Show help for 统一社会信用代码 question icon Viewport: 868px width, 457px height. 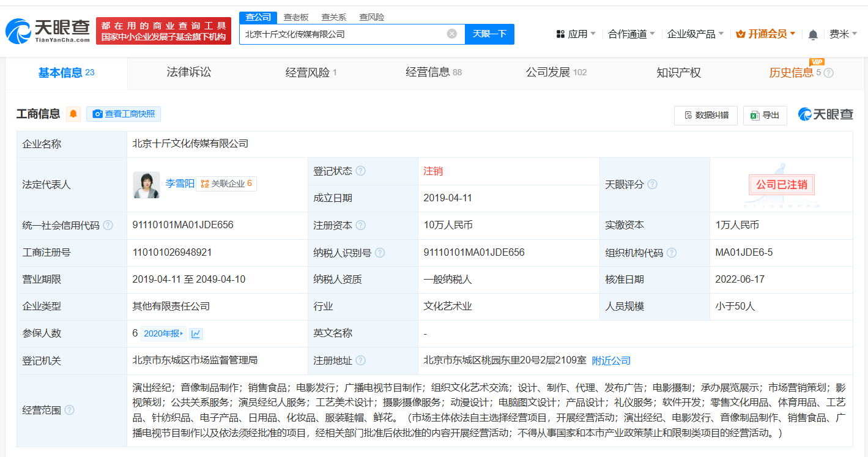108,225
